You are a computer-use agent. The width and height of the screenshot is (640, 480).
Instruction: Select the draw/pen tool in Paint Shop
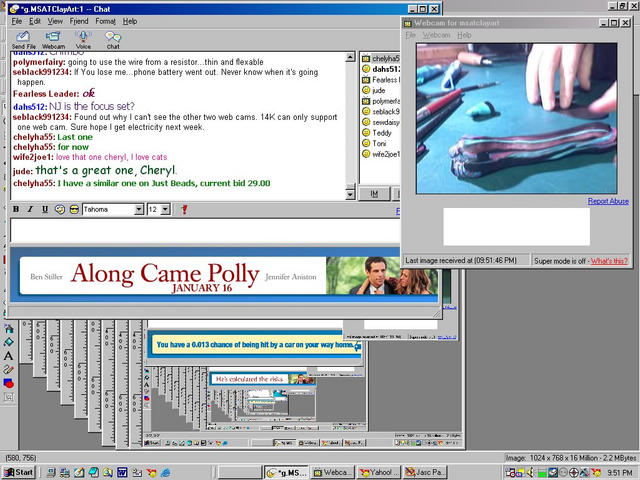(9, 370)
